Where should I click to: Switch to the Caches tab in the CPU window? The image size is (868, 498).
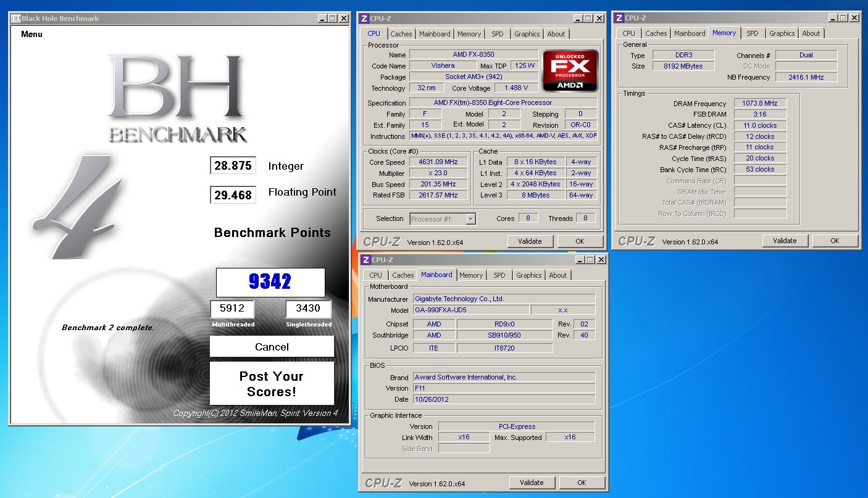coord(401,34)
